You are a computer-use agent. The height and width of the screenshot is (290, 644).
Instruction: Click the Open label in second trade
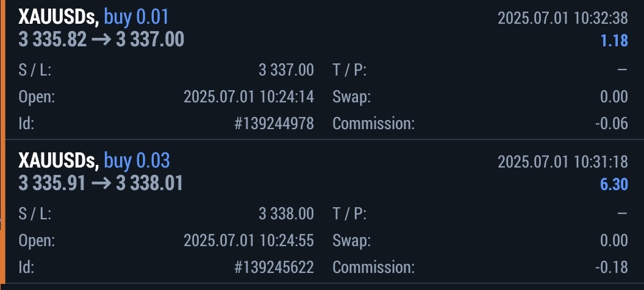(37, 241)
